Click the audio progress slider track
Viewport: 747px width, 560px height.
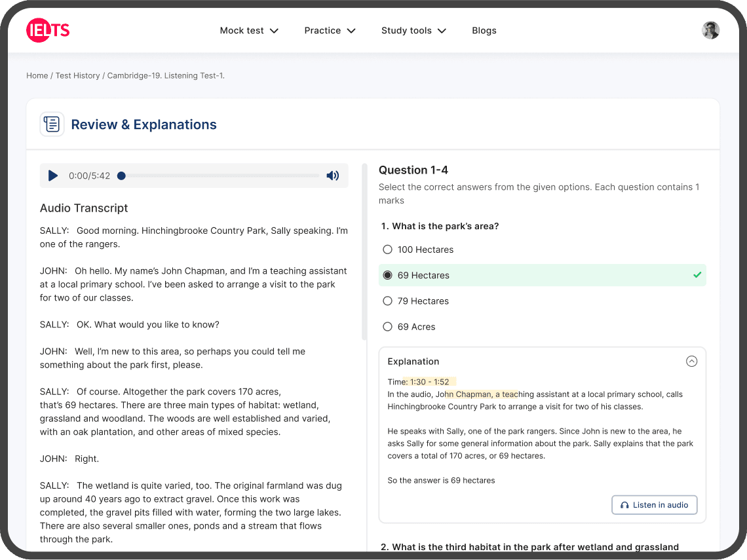coord(221,176)
